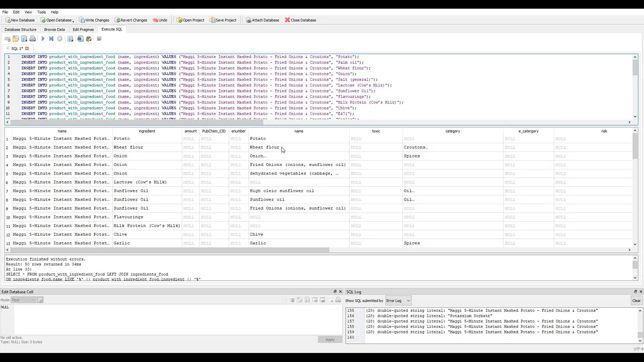Image resolution: width=644 pixels, height=362 pixels.
Task: Open the View menu
Action: pyautogui.click(x=28, y=12)
